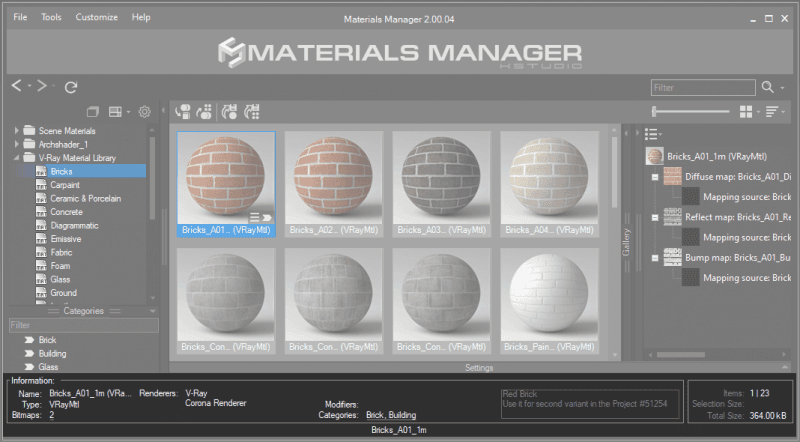The height and width of the screenshot is (442, 800).
Task: Click the first toolbar icon, apply material to object
Action: (x=183, y=111)
